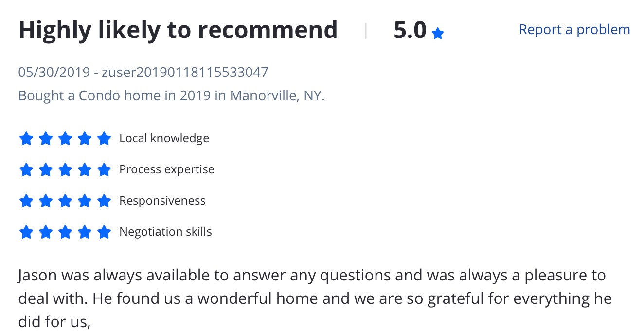
Task: Click the reviewer name zuser20190118115533047
Action: 185,73
